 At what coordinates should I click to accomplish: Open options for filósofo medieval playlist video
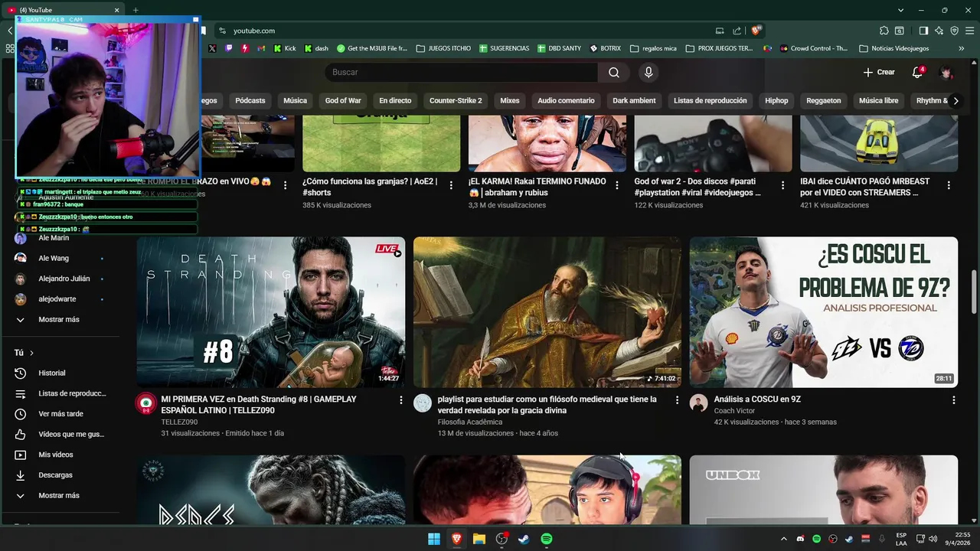point(677,399)
